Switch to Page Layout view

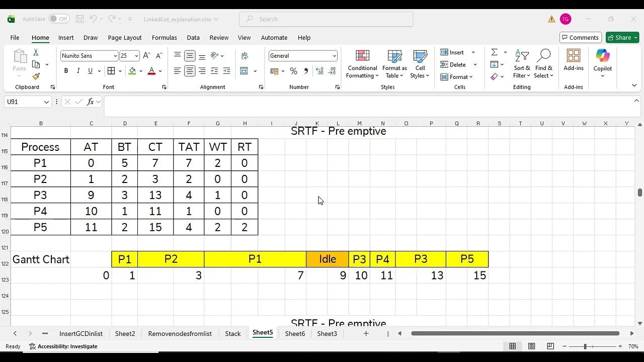531,346
